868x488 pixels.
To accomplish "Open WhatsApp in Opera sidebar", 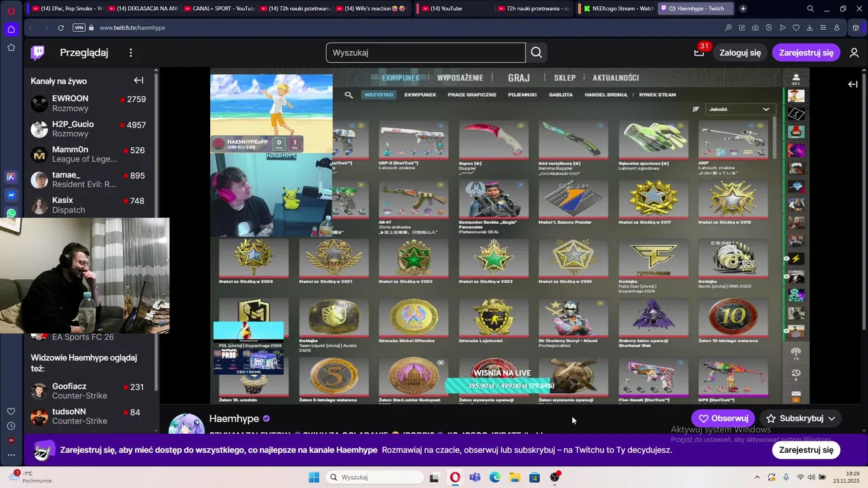I will (x=11, y=213).
